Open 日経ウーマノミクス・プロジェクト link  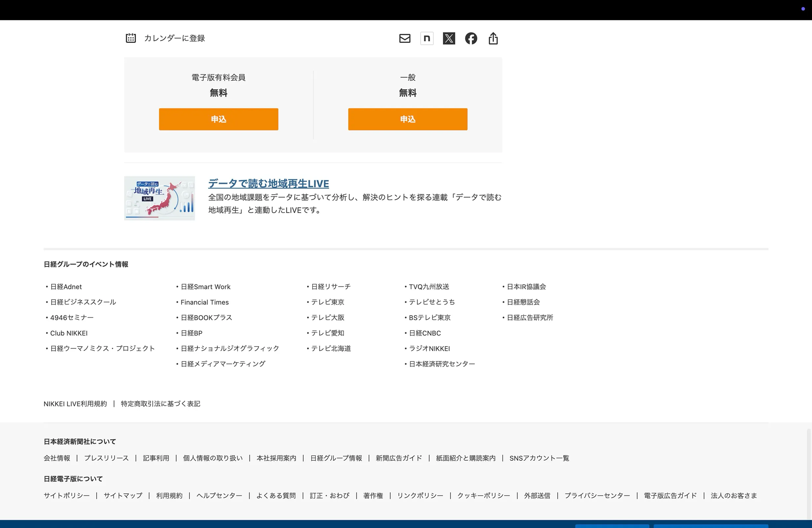tap(103, 348)
